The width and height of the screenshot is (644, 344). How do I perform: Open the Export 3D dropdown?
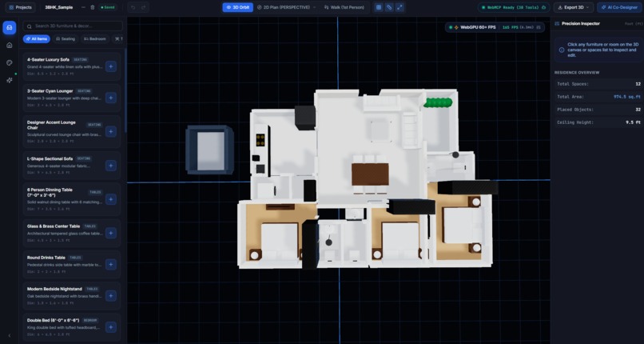click(574, 7)
